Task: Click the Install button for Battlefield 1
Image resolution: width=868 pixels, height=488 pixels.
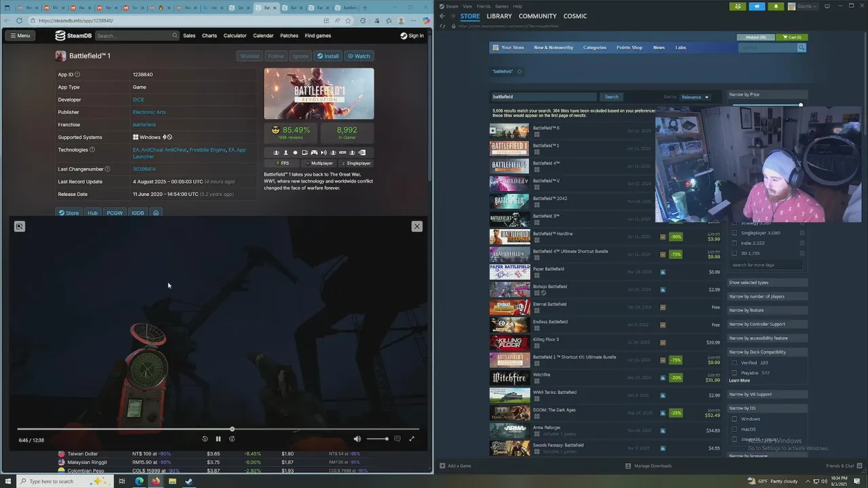Action: point(328,56)
